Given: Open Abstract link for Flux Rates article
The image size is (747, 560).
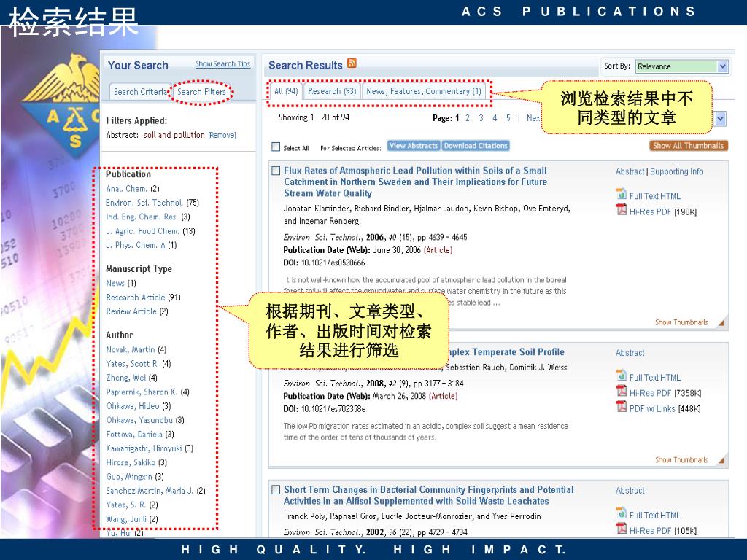Looking at the screenshot, I should (x=630, y=171).
